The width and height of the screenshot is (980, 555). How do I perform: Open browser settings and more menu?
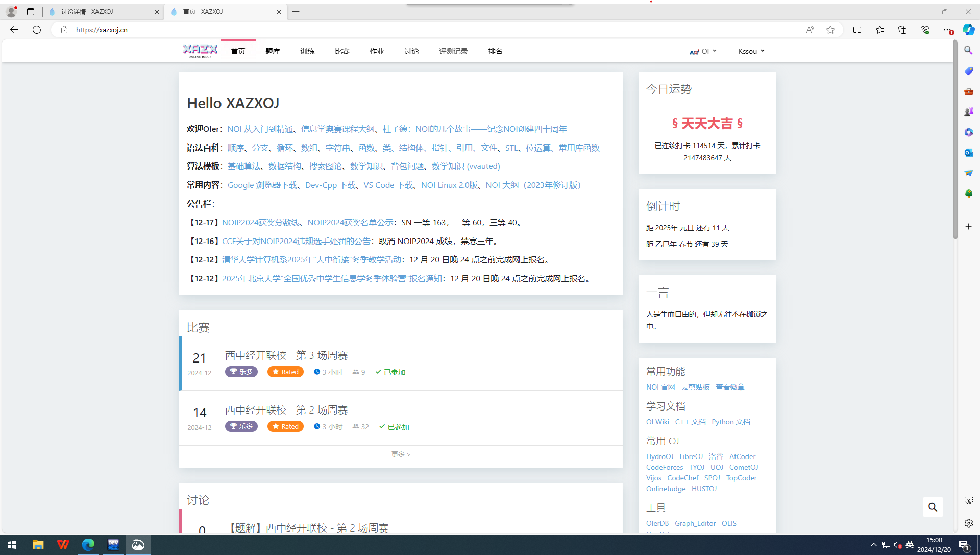947,30
